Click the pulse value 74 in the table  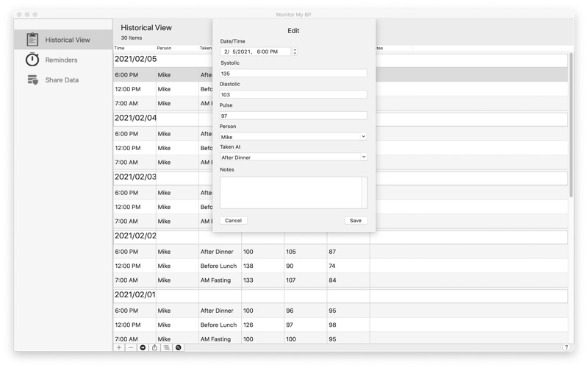pyautogui.click(x=332, y=266)
